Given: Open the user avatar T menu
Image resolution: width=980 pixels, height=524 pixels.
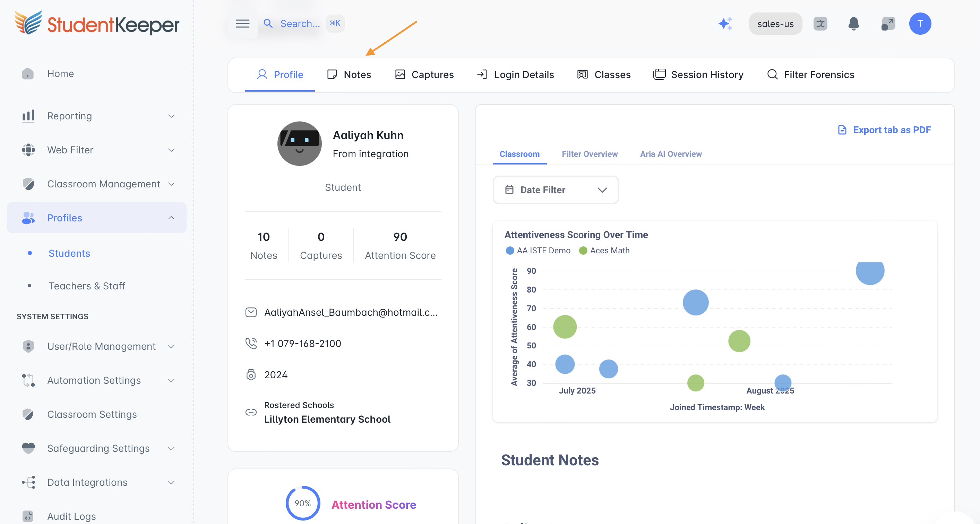Looking at the screenshot, I should point(920,24).
